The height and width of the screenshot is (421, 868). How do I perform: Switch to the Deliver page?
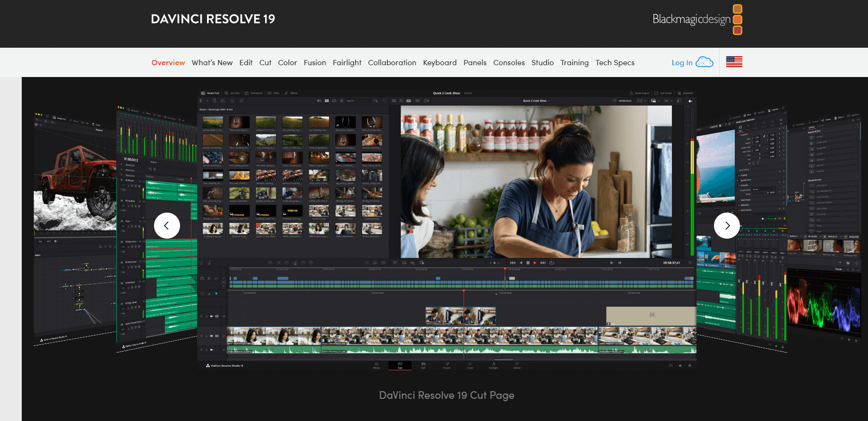(517, 365)
